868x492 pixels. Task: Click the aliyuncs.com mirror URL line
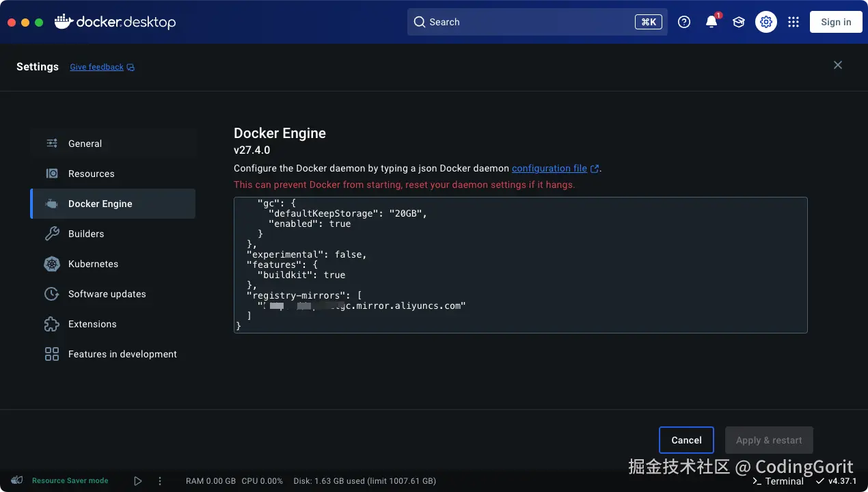pyautogui.click(x=362, y=305)
